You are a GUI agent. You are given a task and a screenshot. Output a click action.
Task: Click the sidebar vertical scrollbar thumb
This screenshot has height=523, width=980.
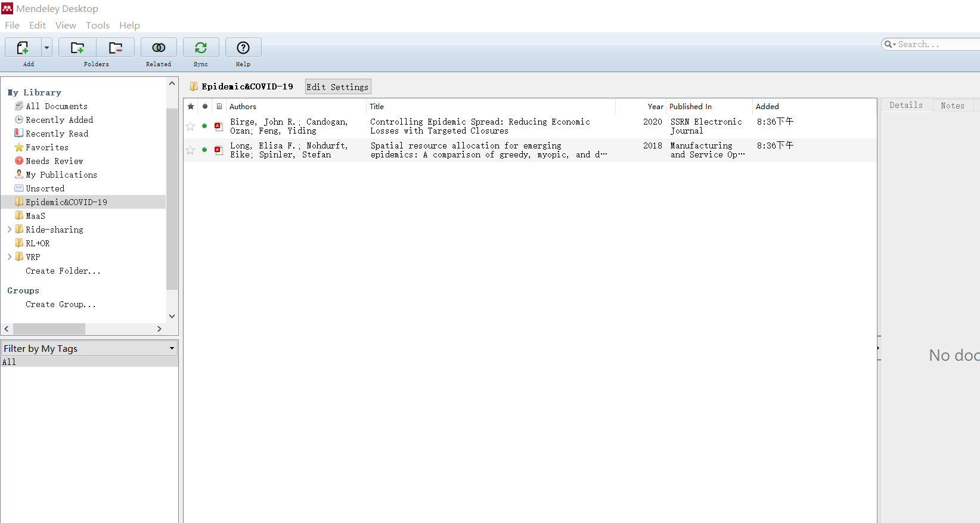pyautogui.click(x=172, y=199)
